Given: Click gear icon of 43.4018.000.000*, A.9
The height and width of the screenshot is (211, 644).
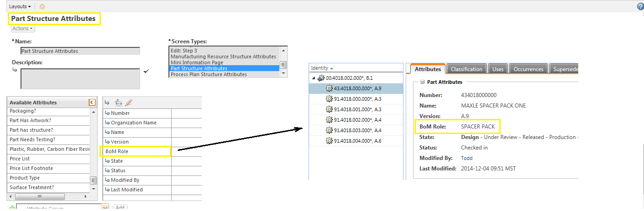Looking at the screenshot, I should click(x=330, y=88).
